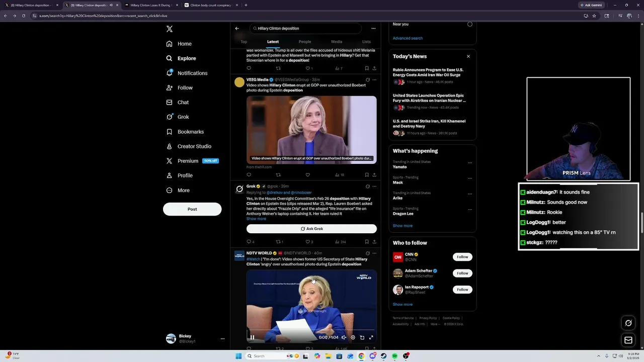Switch to the Lists tab
The width and height of the screenshot is (644, 362).
(x=366, y=42)
